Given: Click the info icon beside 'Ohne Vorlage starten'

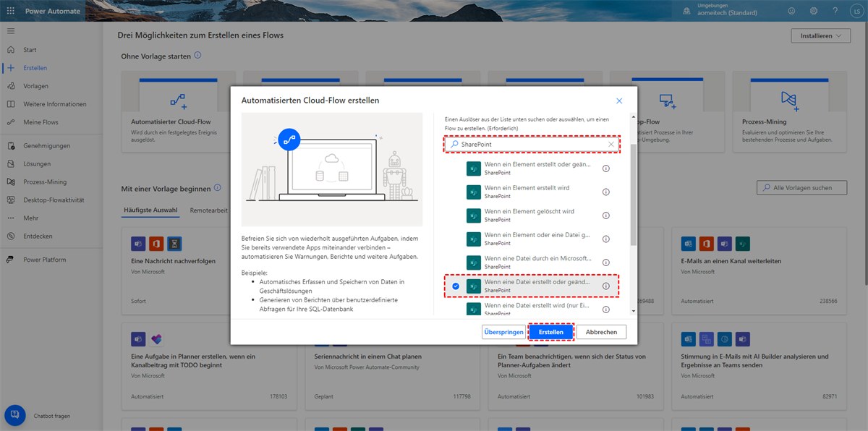Looking at the screenshot, I should tap(197, 55).
